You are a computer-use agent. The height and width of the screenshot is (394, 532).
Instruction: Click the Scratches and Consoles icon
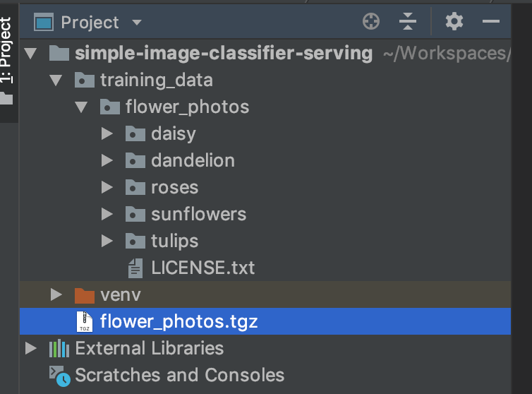coord(59,375)
